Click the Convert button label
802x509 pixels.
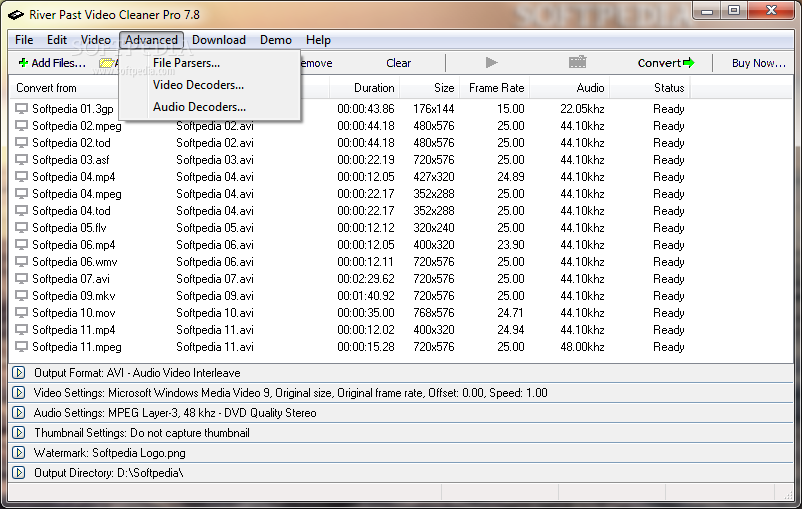(x=659, y=63)
